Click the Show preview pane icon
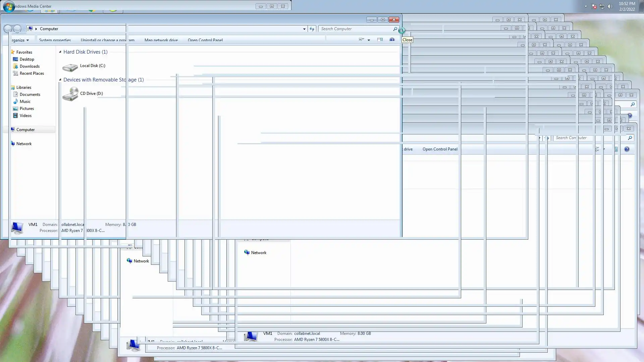 tap(380, 40)
